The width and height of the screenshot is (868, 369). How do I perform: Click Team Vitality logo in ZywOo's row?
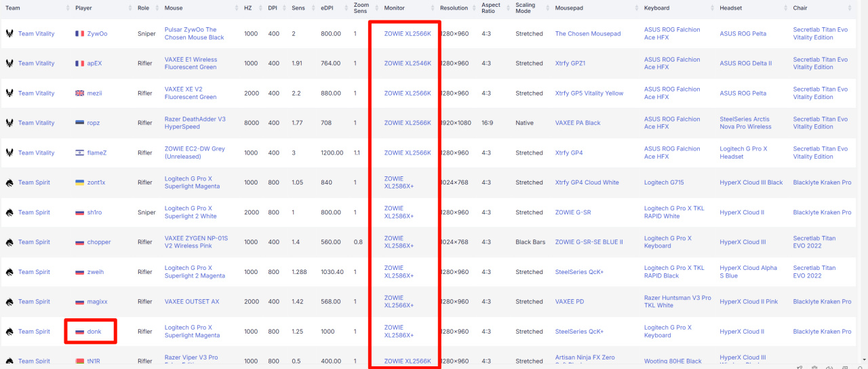[x=9, y=33]
